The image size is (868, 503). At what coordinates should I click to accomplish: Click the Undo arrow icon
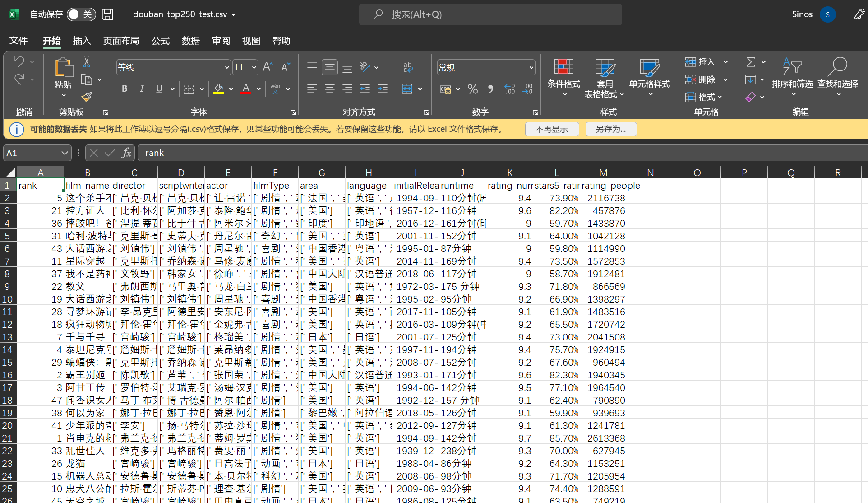pyautogui.click(x=19, y=61)
